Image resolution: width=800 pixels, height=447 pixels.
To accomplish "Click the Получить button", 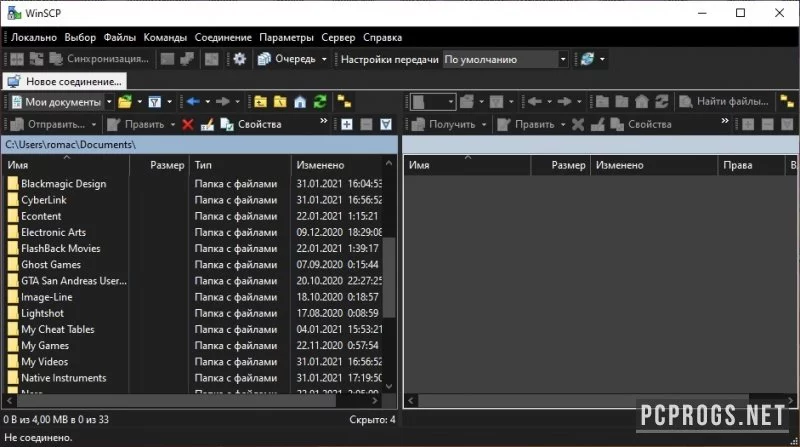I will point(443,124).
